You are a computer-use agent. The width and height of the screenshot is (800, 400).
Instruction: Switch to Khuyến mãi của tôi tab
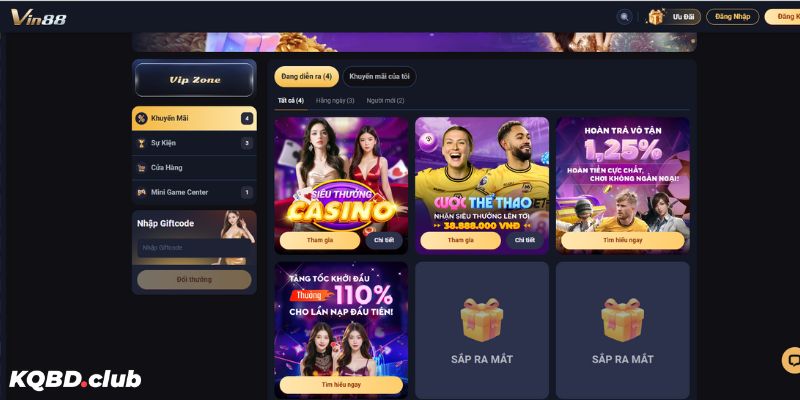380,77
